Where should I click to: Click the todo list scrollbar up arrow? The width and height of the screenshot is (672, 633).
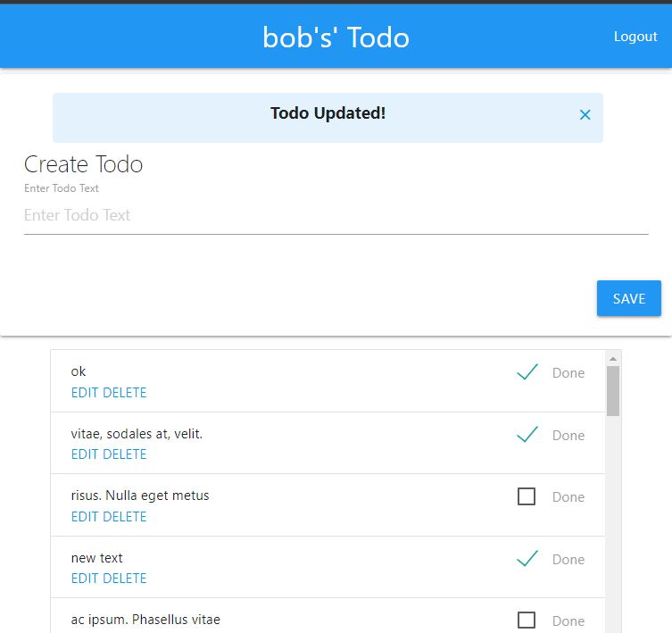point(613,359)
